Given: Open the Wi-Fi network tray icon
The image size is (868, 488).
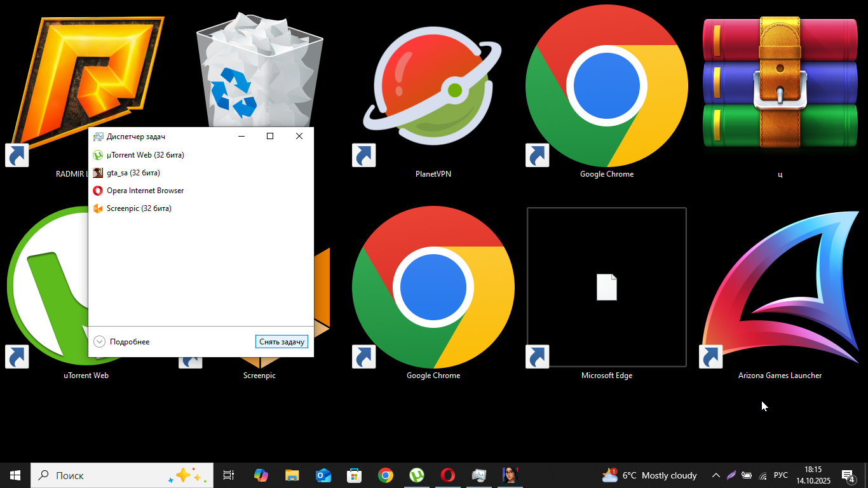Looking at the screenshot, I should (x=763, y=475).
